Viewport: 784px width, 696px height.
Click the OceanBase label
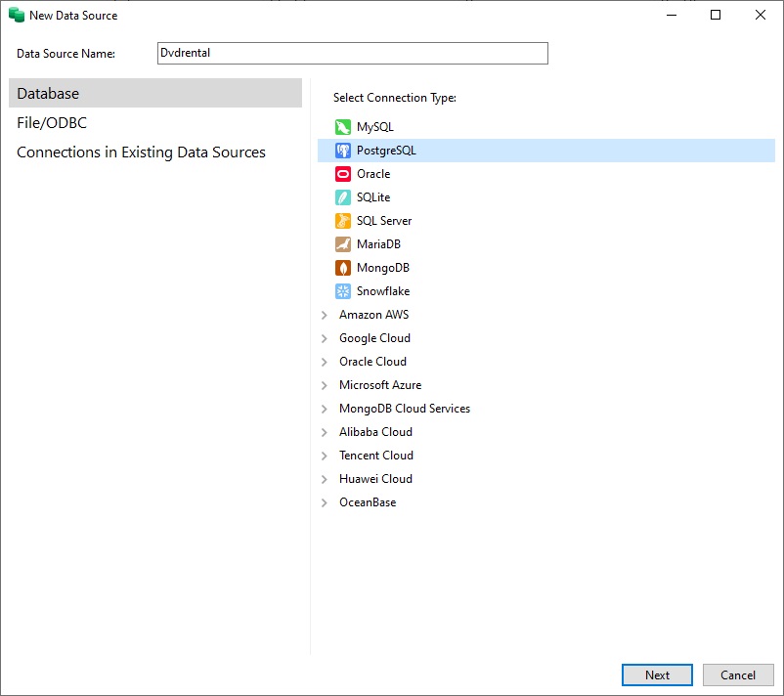[x=368, y=503]
